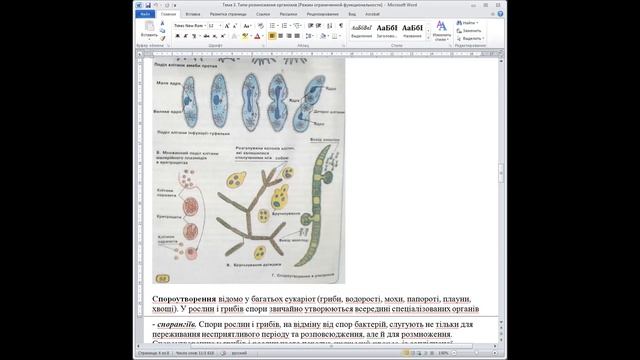Zoom out with minus button
This screenshot has width=640, height=360.
pos(454,353)
